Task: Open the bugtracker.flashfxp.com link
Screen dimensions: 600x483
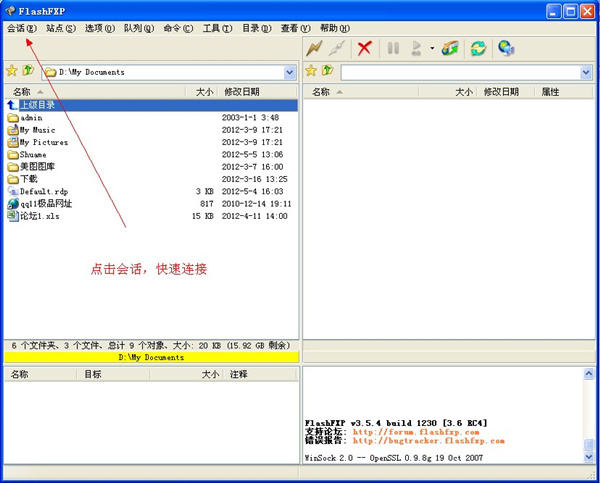Action: click(x=428, y=441)
